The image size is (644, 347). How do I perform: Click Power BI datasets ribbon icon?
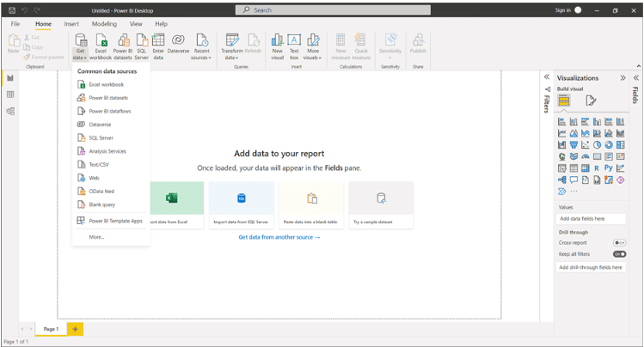(123, 46)
